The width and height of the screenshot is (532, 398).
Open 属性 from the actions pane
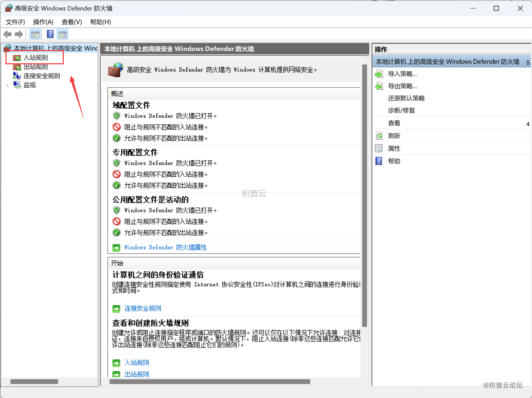pyautogui.click(x=394, y=149)
